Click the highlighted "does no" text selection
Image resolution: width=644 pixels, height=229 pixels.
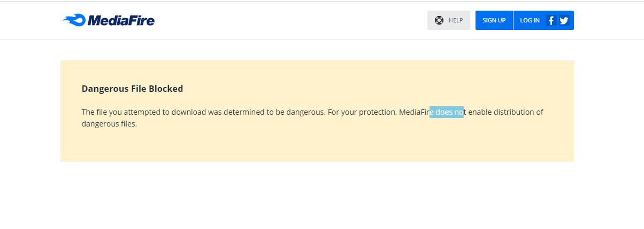[447, 112]
